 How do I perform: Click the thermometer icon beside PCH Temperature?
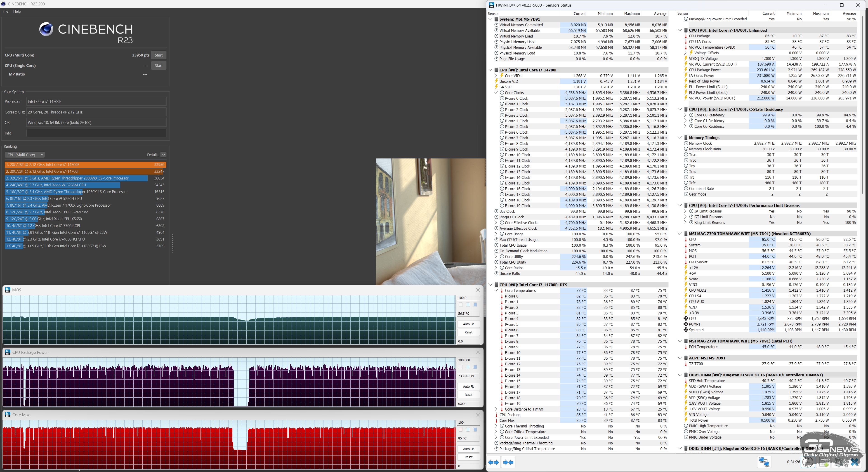point(685,347)
